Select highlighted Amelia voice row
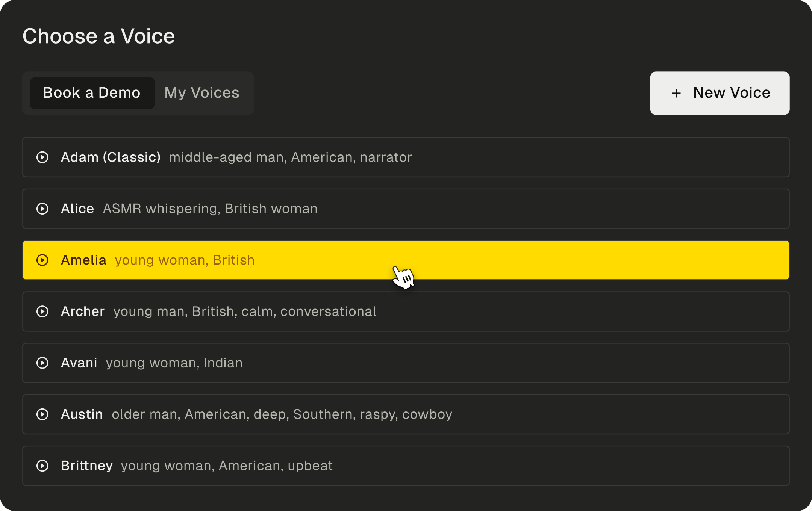The image size is (812, 511). tap(526, 260)
